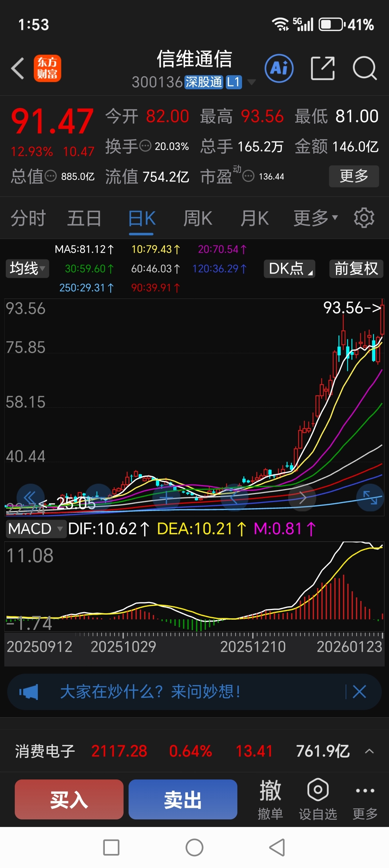Switch to 月K tab

255,218
